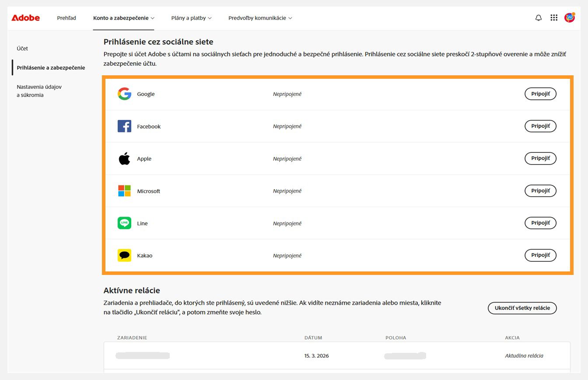Click Nepripojené status in Google row
588x380 pixels.
[x=287, y=94]
